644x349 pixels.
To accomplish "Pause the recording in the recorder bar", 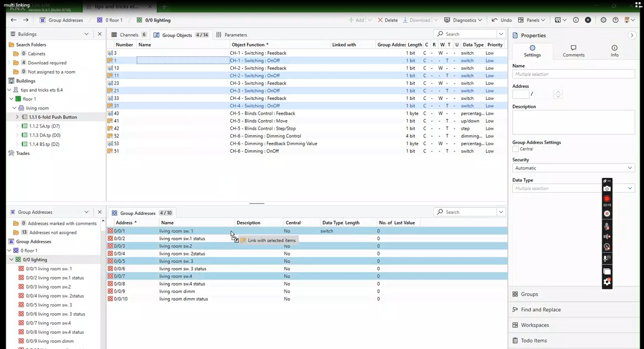I will click(607, 214).
